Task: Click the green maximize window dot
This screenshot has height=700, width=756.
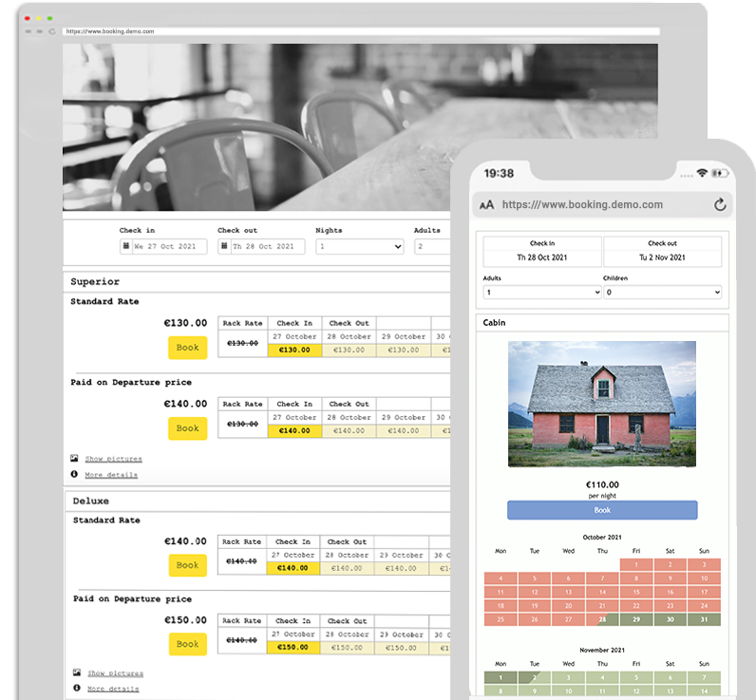Action: coord(49,18)
